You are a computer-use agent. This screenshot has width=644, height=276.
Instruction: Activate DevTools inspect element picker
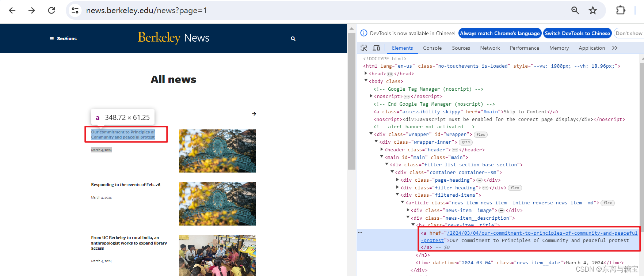(364, 48)
